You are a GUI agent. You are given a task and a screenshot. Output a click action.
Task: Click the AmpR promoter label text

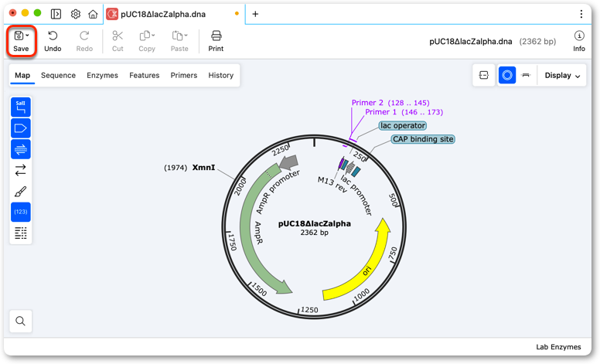pos(278,192)
